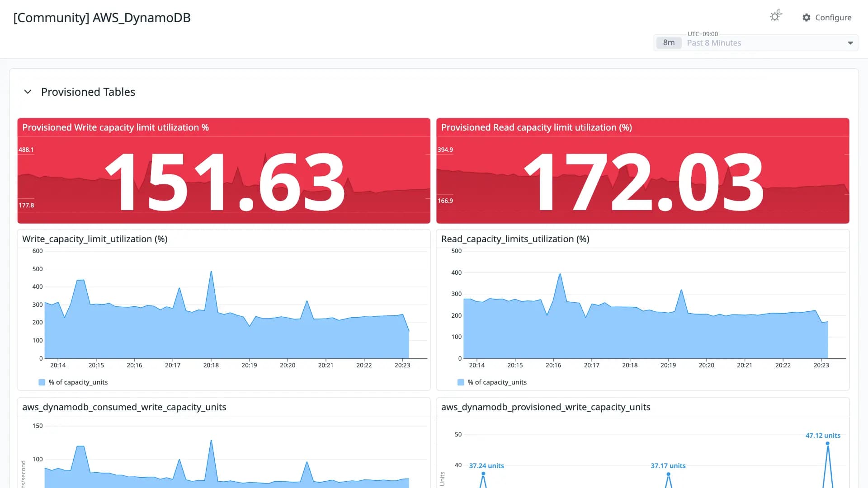Select the 172.03 read utilization value
The image size is (868, 488).
[x=644, y=182]
